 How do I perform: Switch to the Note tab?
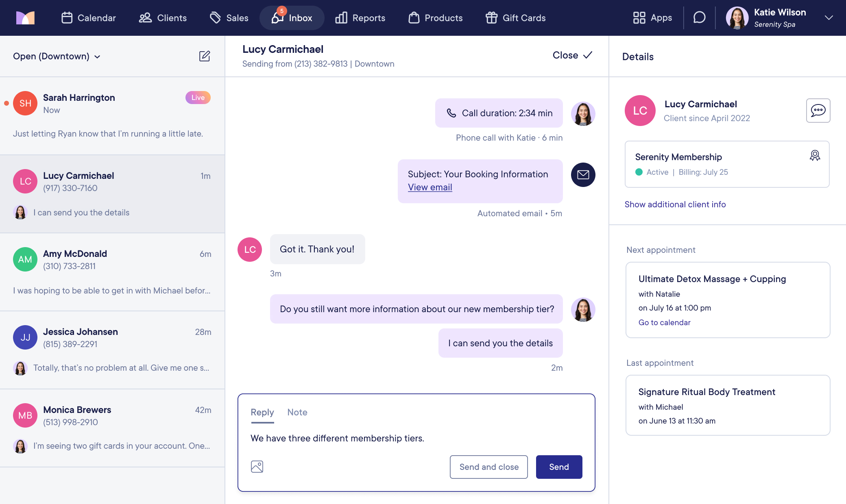click(297, 412)
